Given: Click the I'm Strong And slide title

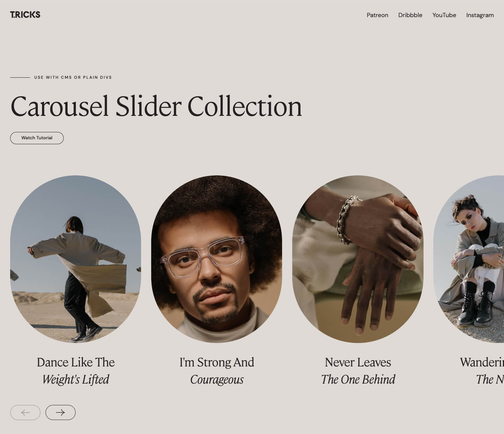Looking at the screenshot, I should pos(217,362).
